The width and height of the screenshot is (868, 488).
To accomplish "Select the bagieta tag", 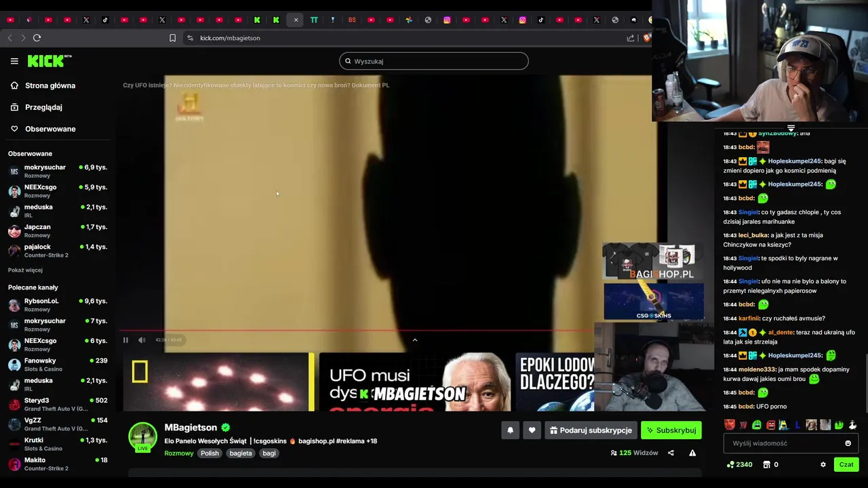I will (x=241, y=453).
